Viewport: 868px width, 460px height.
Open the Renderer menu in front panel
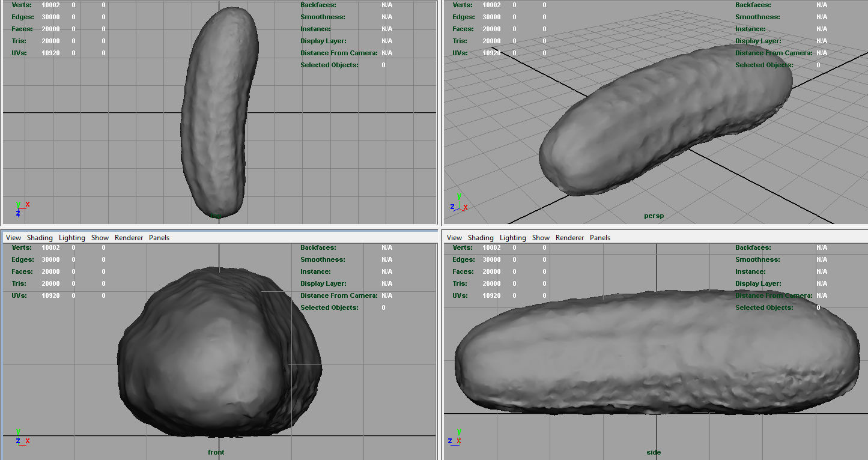129,238
